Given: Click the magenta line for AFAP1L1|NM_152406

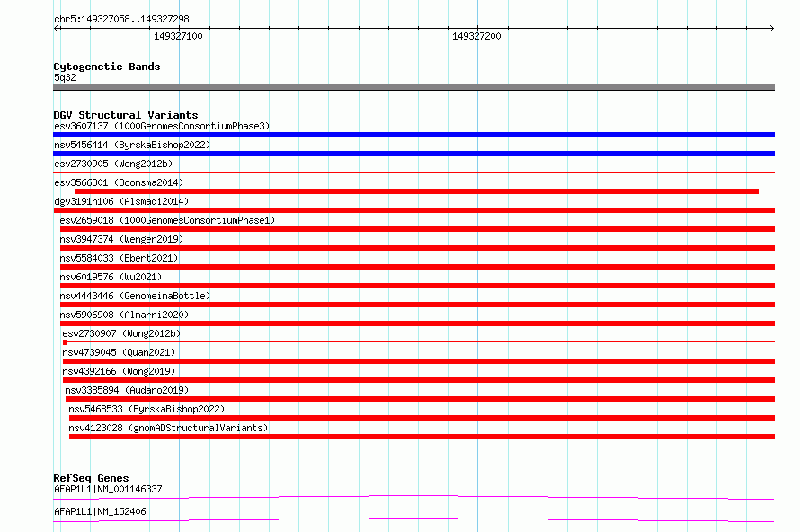Looking at the screenshot, I should pyautogui.click(x=413, y=519).
